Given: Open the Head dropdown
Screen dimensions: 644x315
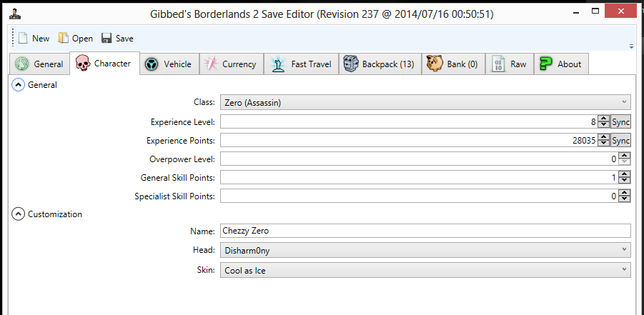Looking at the screenshot, I should click(x=425, y=250).
